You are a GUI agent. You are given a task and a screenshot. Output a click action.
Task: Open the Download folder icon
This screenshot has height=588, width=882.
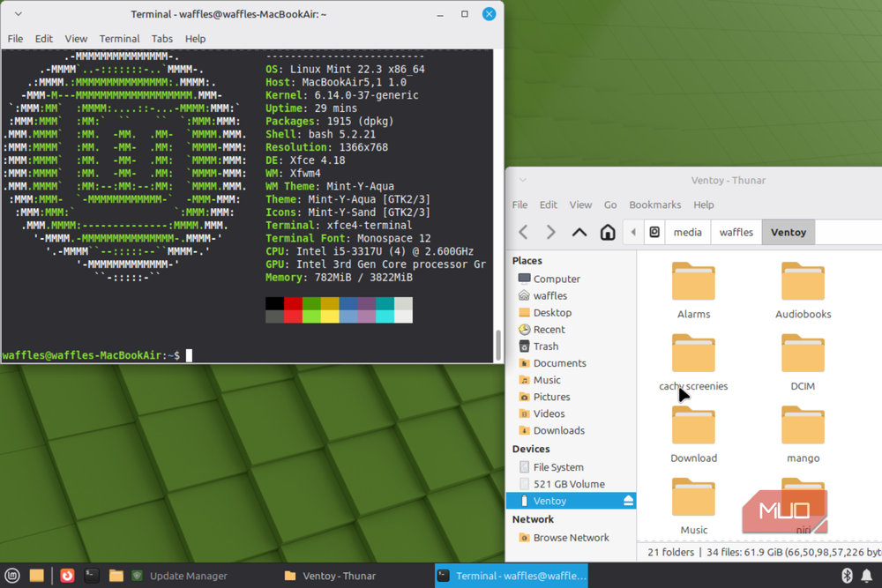pyautogui.click(x=693, y=427)
